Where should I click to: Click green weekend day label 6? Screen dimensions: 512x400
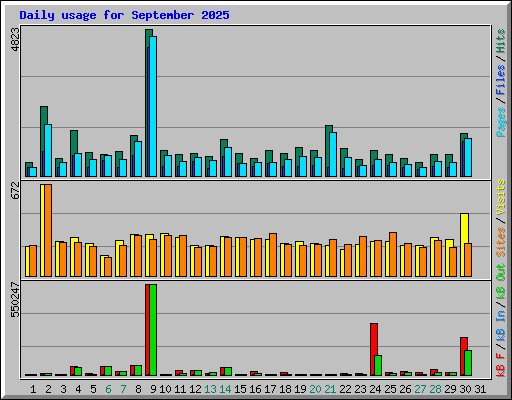108,389
